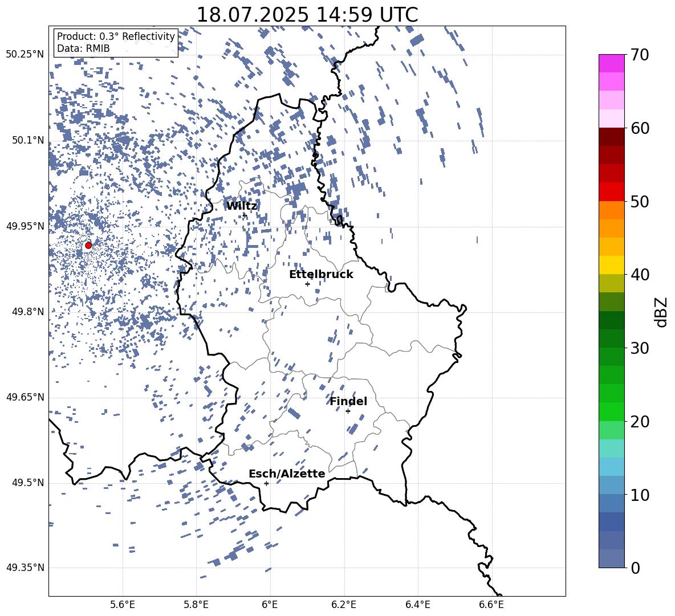The image size is (675, 616).
Task: Click the 6°E longitude label
Action: click(270, 605)
